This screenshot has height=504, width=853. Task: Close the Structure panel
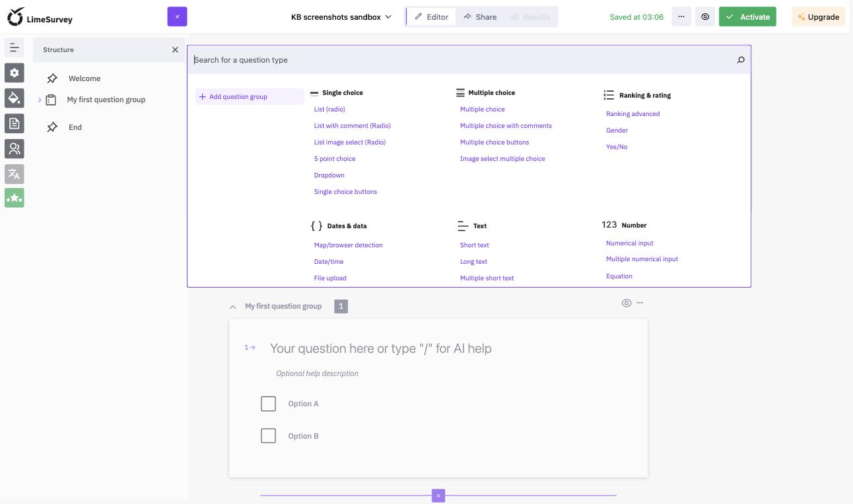point(175,49)
